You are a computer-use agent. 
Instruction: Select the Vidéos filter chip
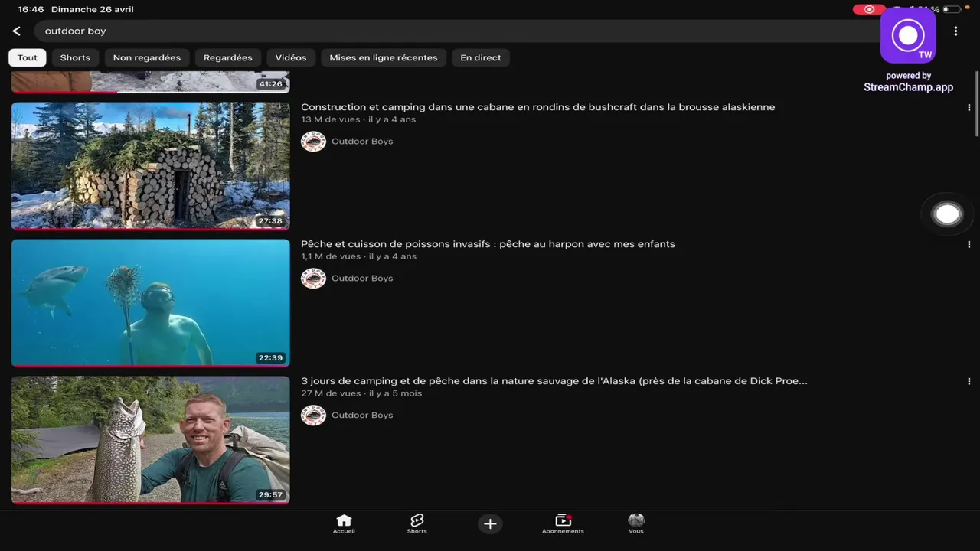[291, 57]
